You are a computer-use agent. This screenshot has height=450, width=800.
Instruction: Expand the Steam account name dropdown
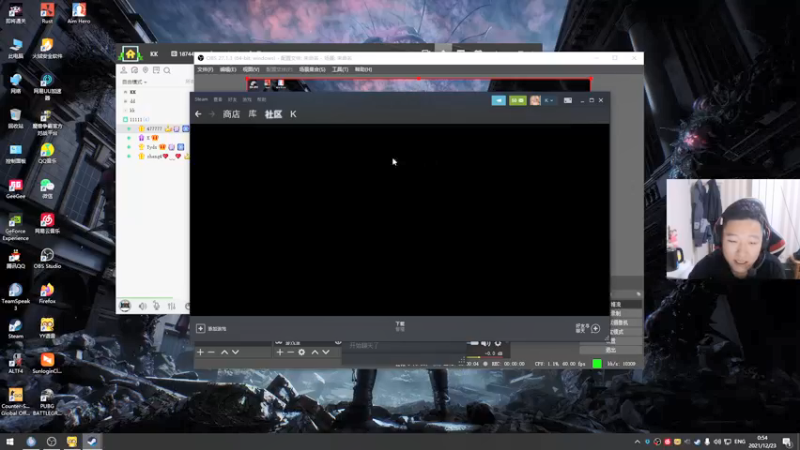coord(549,101)
